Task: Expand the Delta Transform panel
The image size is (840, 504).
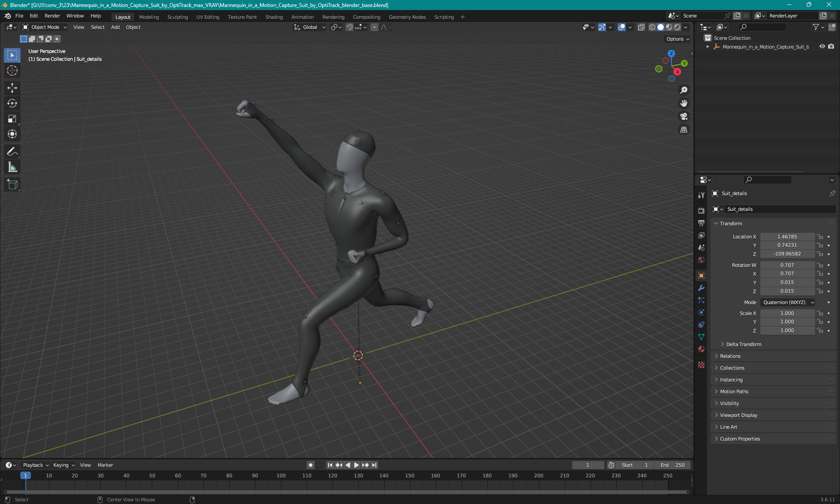Action: tap(743, 344)
